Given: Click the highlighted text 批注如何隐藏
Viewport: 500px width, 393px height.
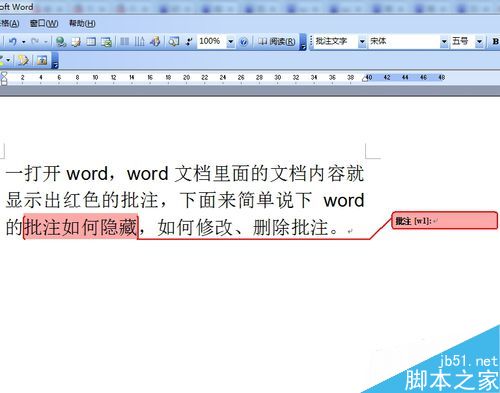Looking at the screenshot, I should tap(81, 227).
